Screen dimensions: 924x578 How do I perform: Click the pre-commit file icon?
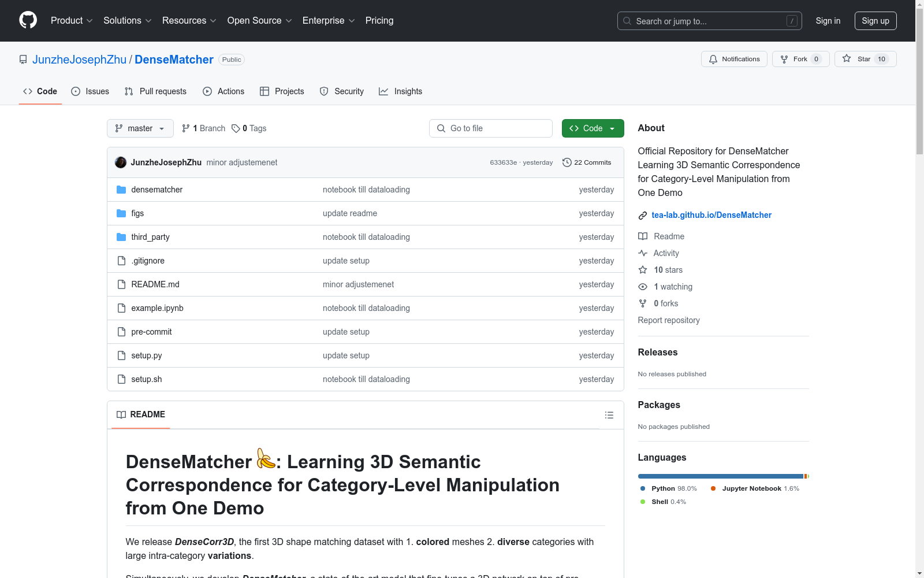(x=121, y=332)
